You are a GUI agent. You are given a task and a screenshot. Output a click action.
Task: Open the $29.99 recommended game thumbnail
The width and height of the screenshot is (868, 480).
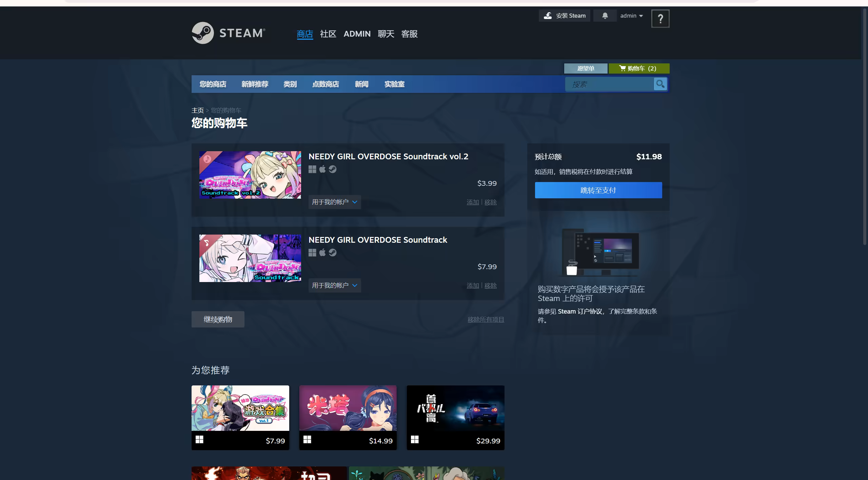click(x=455, y=408)
